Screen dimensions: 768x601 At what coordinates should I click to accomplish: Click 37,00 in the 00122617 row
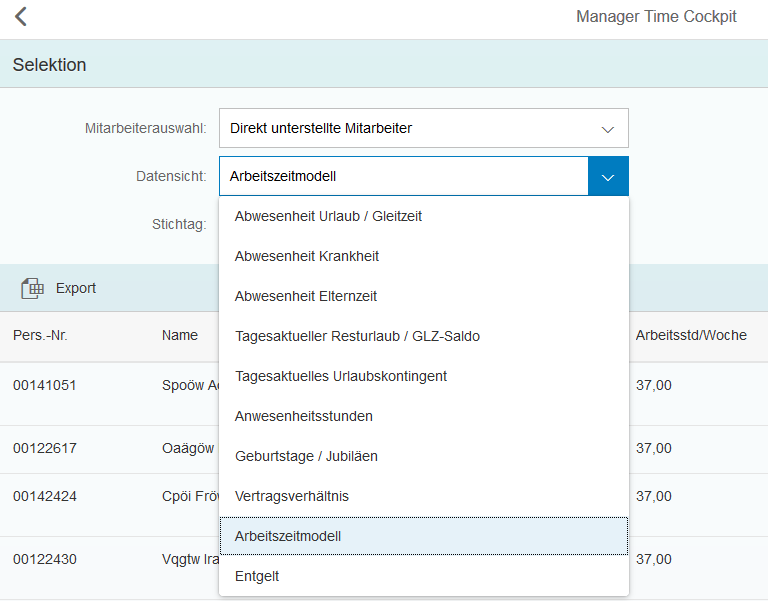coord(653,448)
